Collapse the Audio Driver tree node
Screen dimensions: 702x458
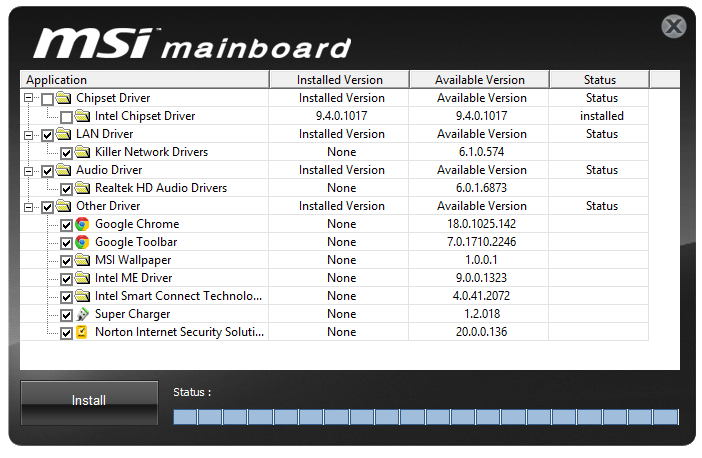pyautogui.click(x=29, y=171)
